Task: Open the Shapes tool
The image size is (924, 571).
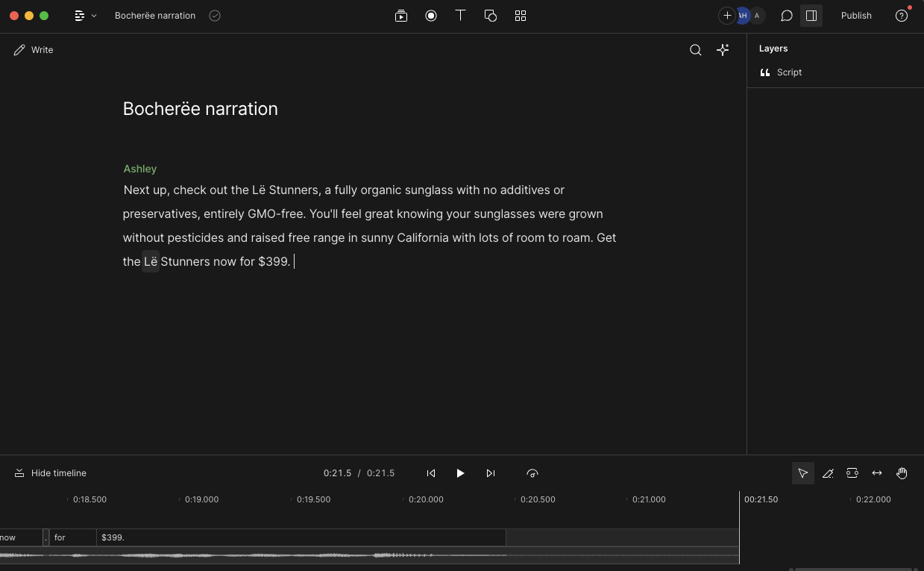Action: tap(491, 15)
